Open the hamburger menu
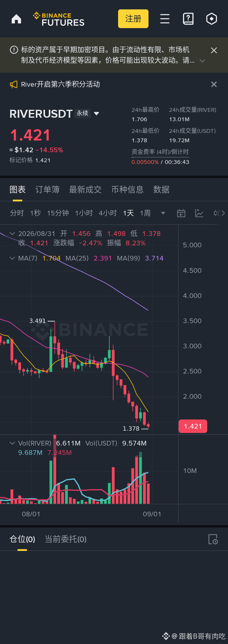The height and width of the screenshot is (644, 228). tap(165, 19)
